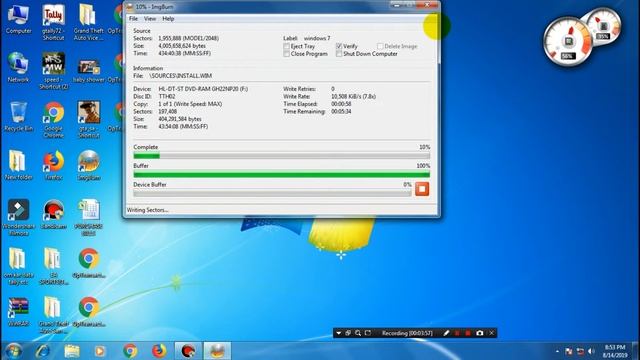Select the Google Chrome desktop shortcut

click(x=53, y=120)
